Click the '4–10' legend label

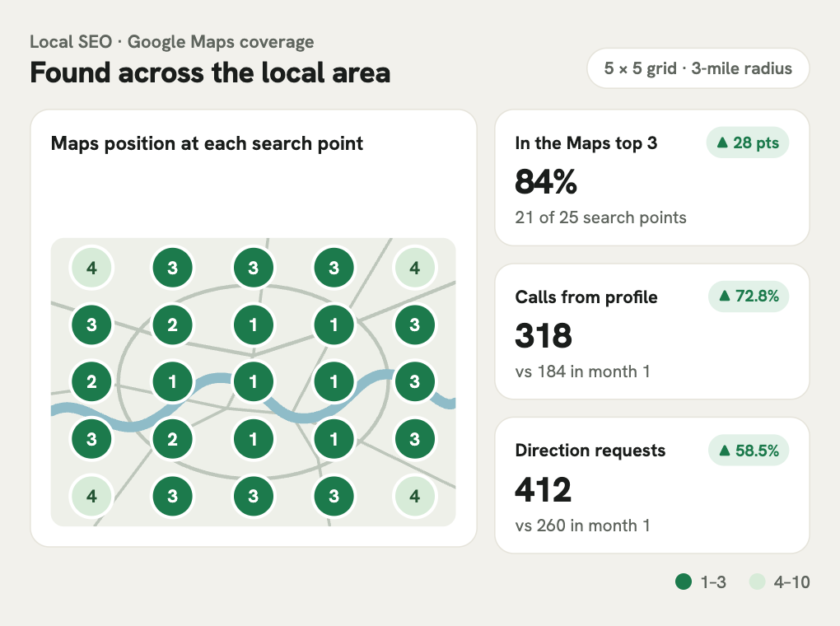pos(791,582)
